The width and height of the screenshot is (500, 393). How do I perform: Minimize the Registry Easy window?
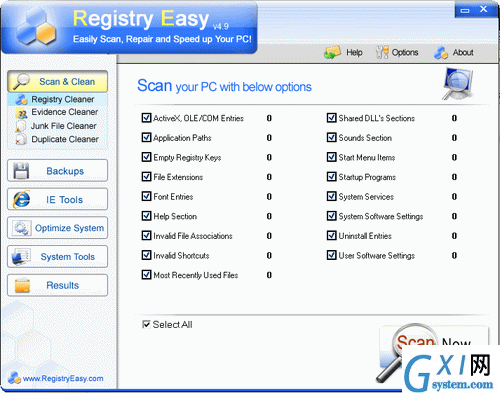tap(465, 10)
